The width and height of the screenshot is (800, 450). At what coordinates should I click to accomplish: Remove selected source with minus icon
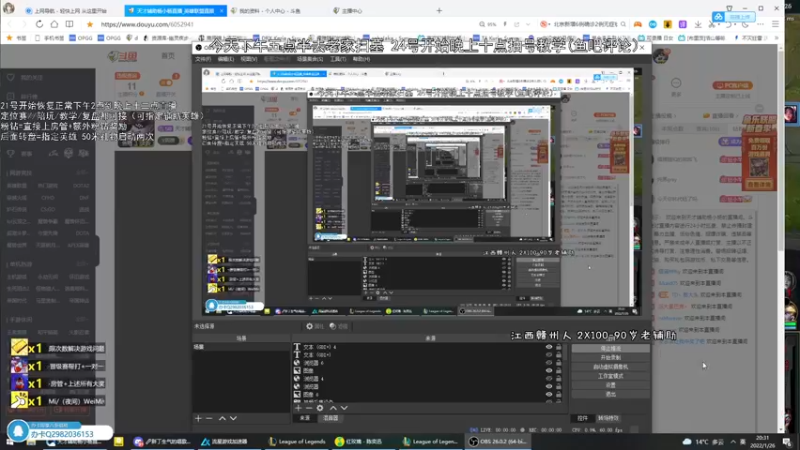tap(309, 408)
